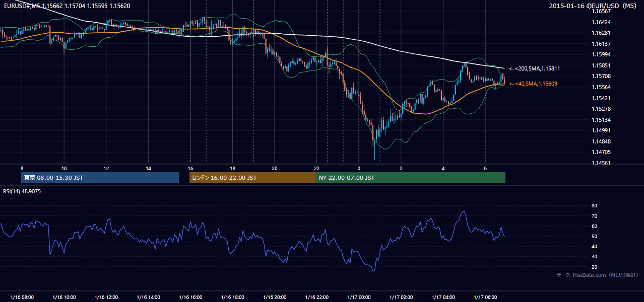The image size is (644, 302).
Task: Click bottom time label 1/17 06:00
Action: pyautogui.click(x=485, y=297)
